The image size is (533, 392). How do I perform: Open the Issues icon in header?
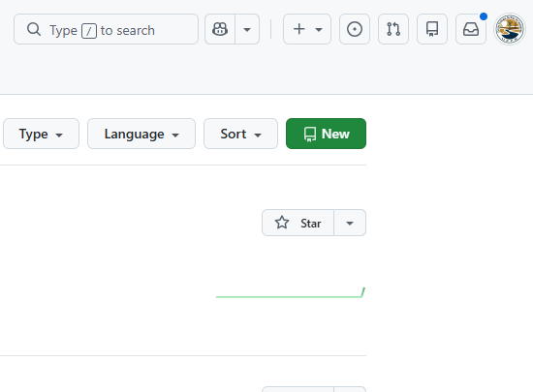(355, 29)
